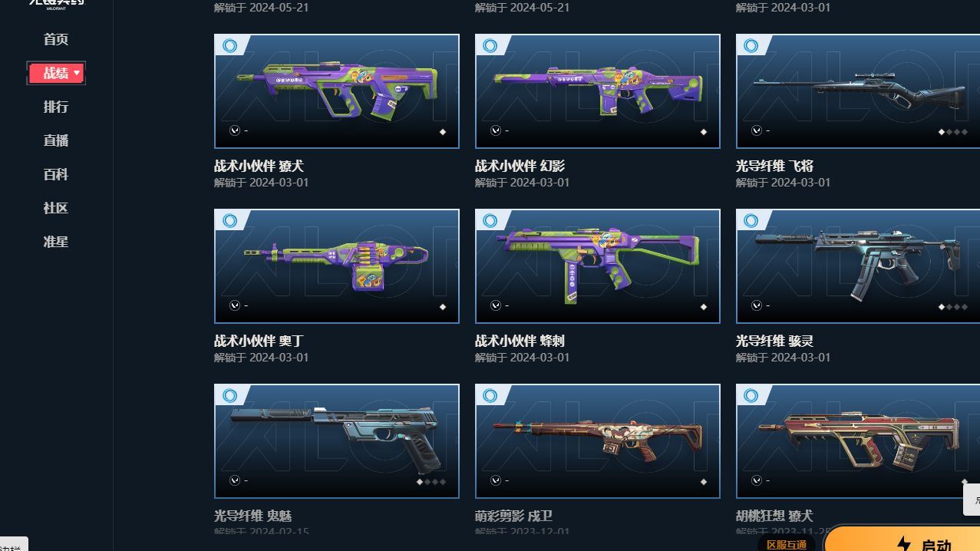Click the 区服互通 label
Viewport: 980px width, 551px height.
tap(787, 544)
